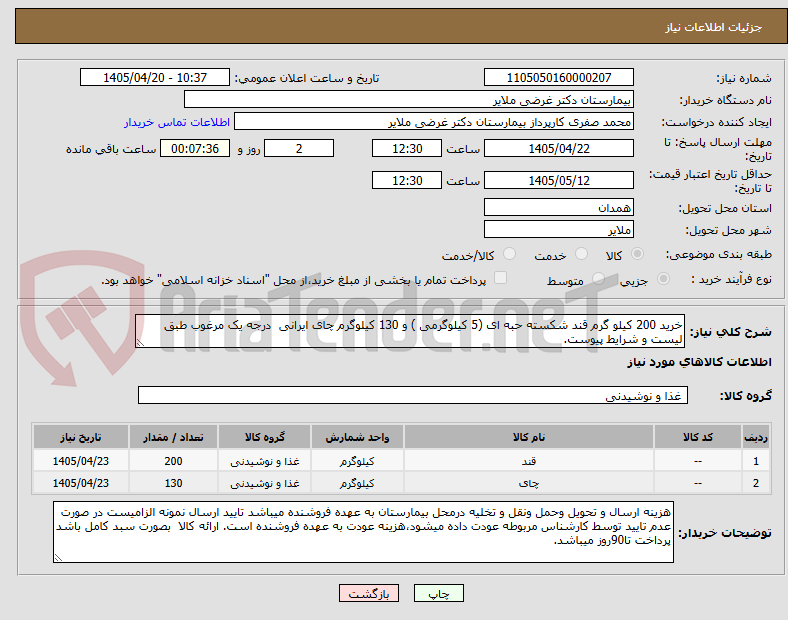
Task: Click the چای item name cell
Action: 529,483
